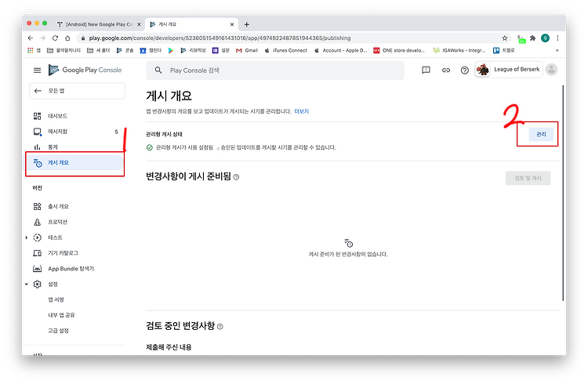The width and height of the screenshot is (588, 384).
Task: Click the copy link icon in header
Action: 445,70
